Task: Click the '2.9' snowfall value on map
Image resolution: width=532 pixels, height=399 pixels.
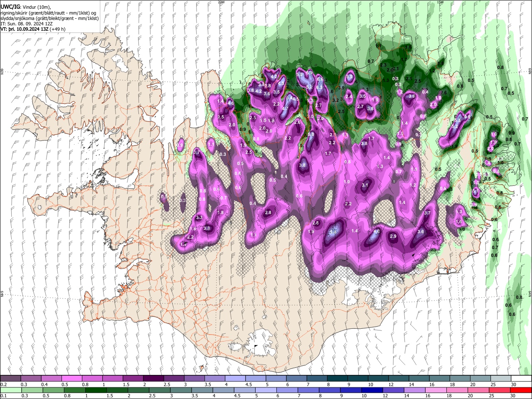Action: point(393,236)
